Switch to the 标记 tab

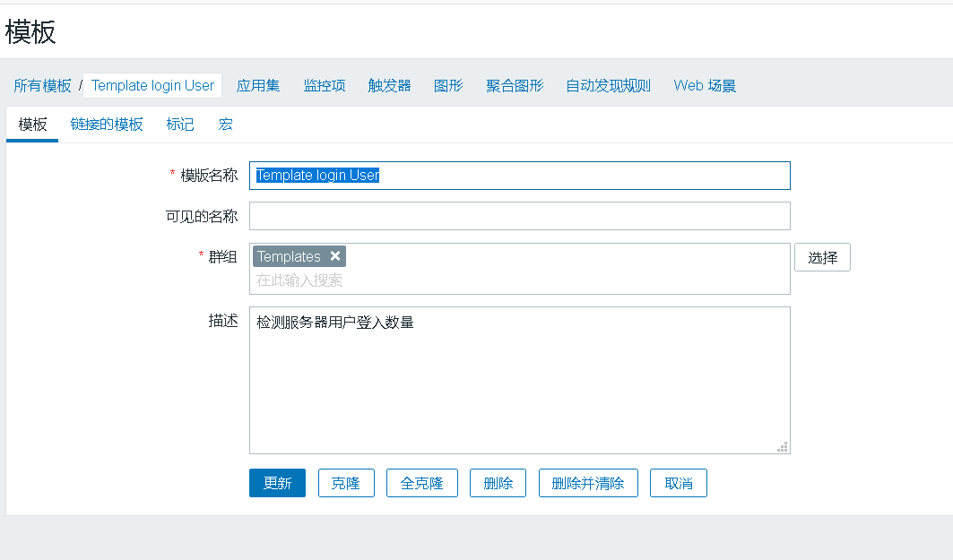point(180,125)
